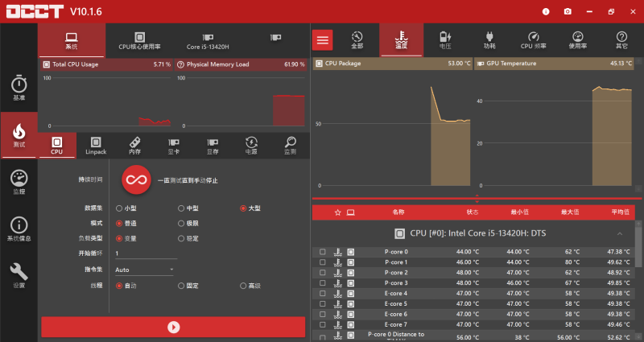Image resolution: width=644 pixels, height=342 pixels.
Task: Click the info icon in title bar
Action: 546,11
